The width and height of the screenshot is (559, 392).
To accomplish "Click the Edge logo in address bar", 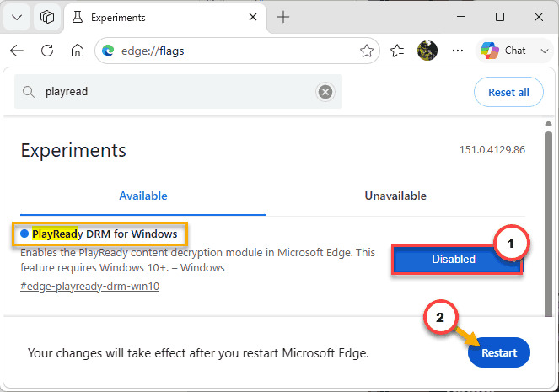I will click(108, 51).
